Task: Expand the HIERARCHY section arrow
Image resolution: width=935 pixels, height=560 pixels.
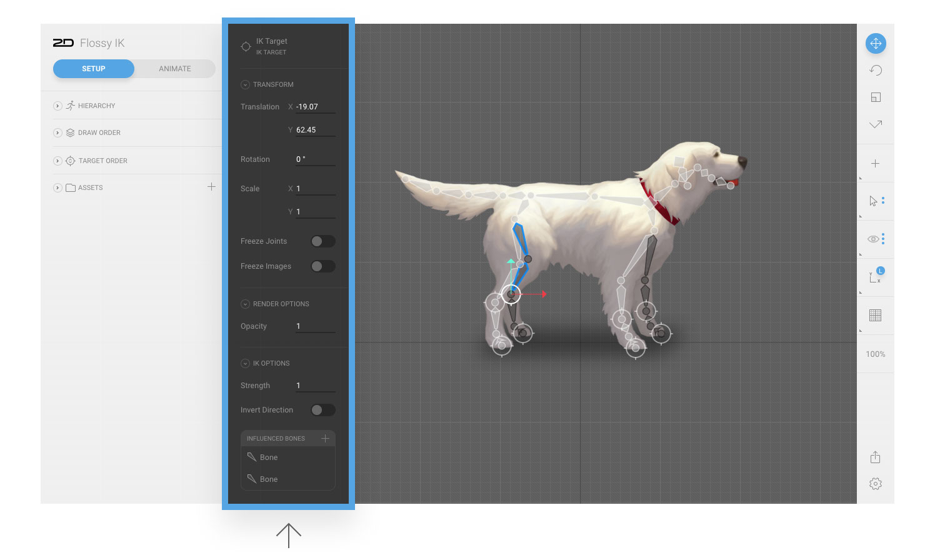Action: point(57,106)
